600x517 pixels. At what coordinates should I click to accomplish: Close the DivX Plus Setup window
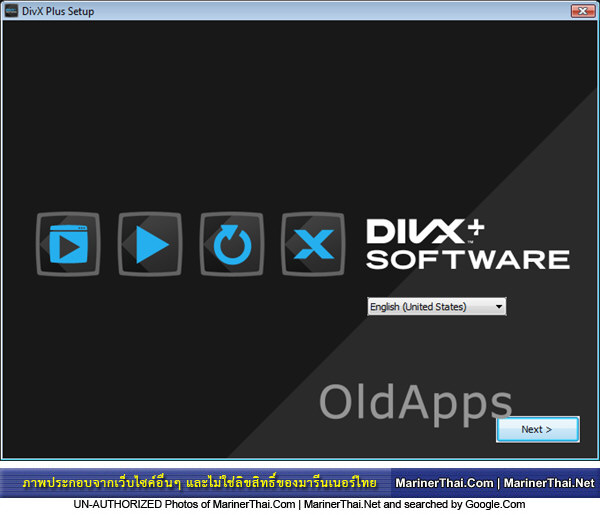(583, 11)
